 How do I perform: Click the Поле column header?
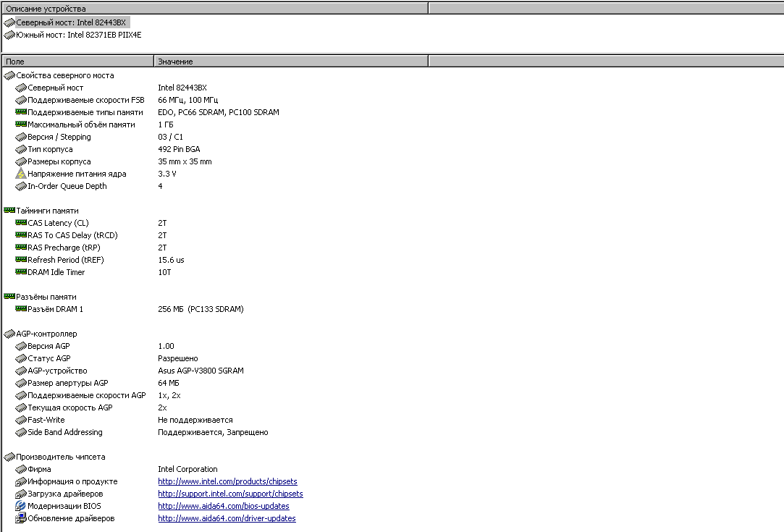tap(77, 62)
